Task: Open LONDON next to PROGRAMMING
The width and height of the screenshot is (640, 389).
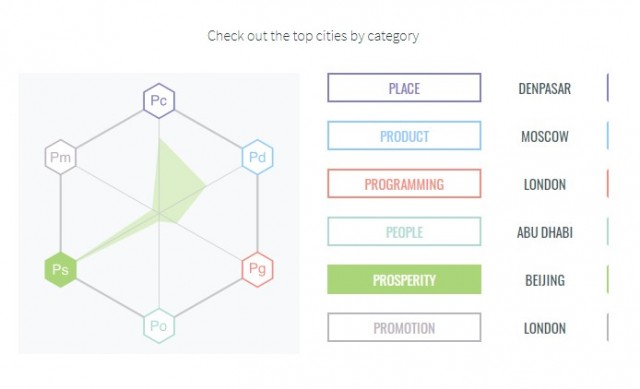Action: [544, 184]
